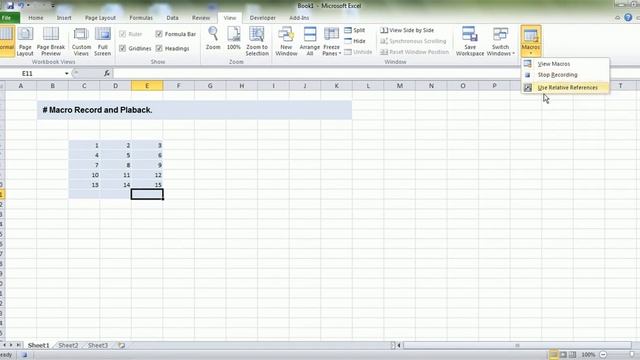This screenshot has width=640, height=360.
Task: Open Page Layout view
Action: pyautogui.click(x=25, y=41)
